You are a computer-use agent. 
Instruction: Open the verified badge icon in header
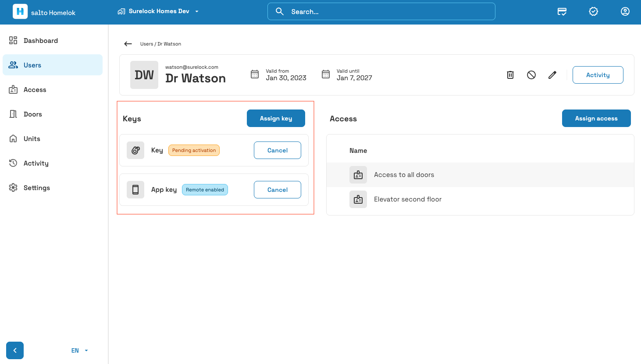[x=594, y=12]
